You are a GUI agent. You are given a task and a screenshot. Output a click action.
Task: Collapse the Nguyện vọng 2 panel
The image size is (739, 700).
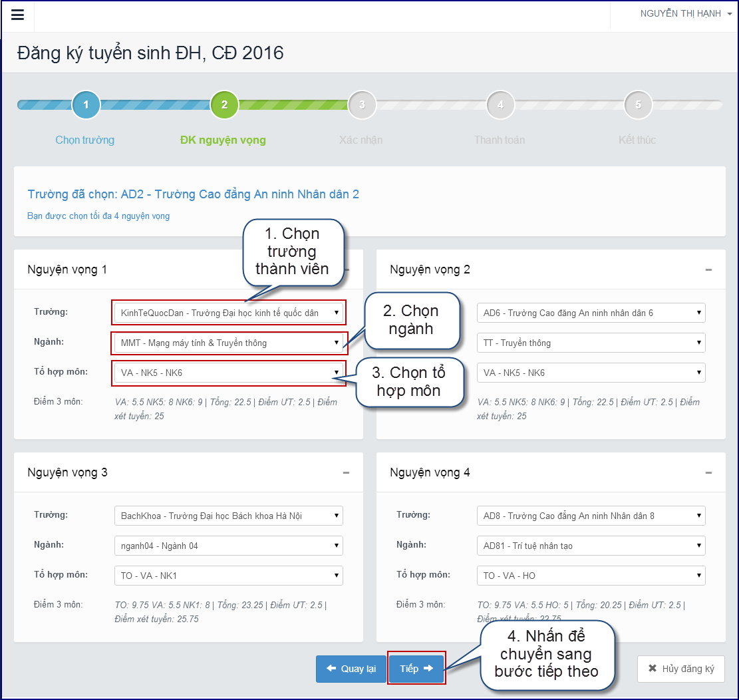click(708, 269)
